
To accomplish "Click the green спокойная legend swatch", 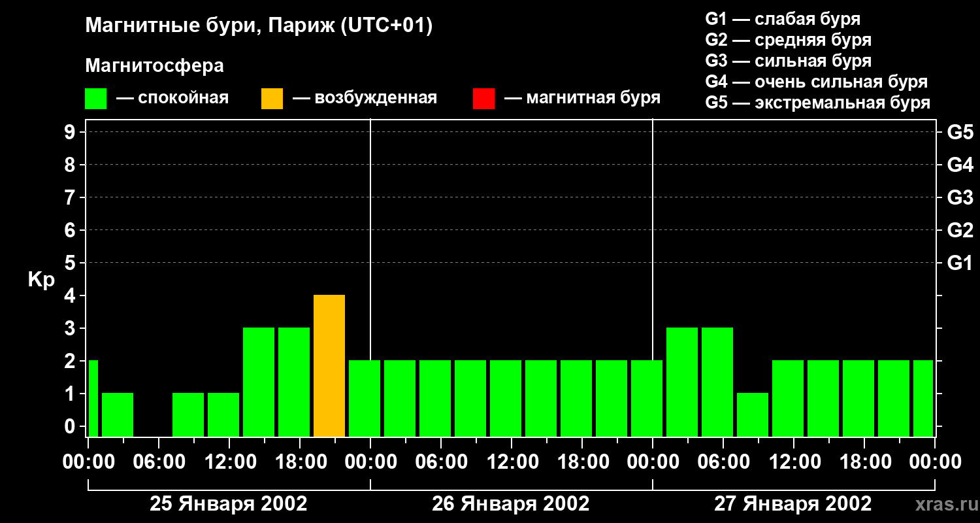I will tap(95, 98).
